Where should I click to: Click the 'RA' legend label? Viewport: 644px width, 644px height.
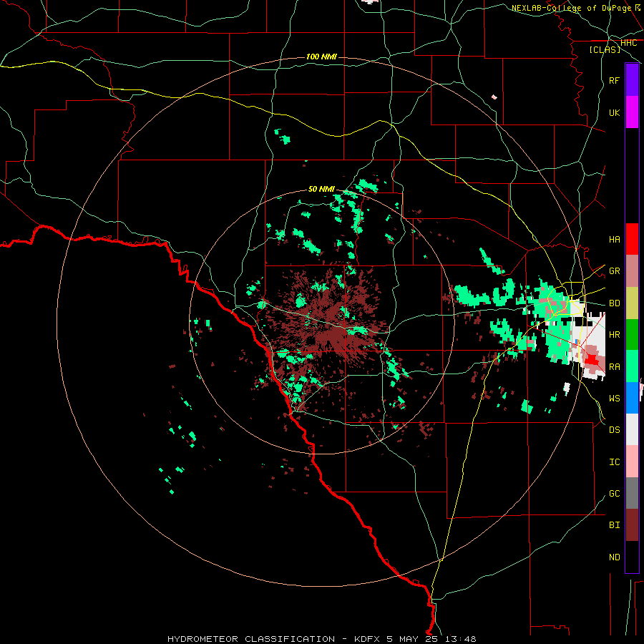(x=614, y=367)
